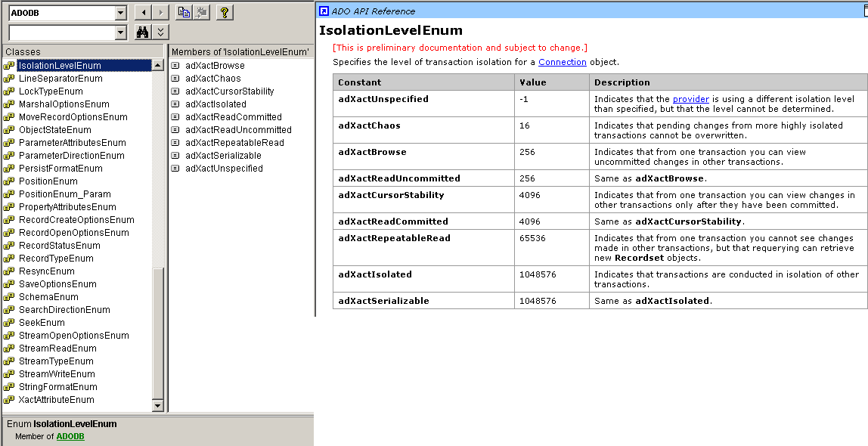
Task: Go back with the left arrow button
Action: coord(144,13)
